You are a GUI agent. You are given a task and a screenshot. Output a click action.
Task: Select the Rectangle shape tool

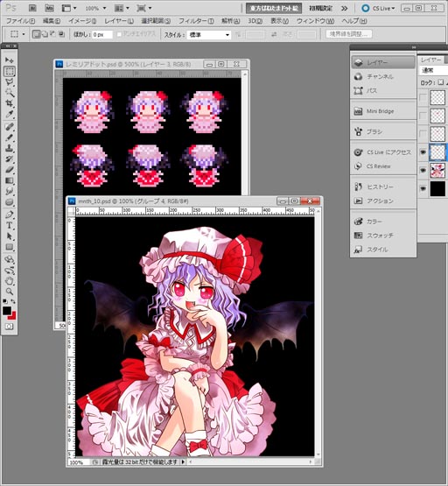(10, 247)
